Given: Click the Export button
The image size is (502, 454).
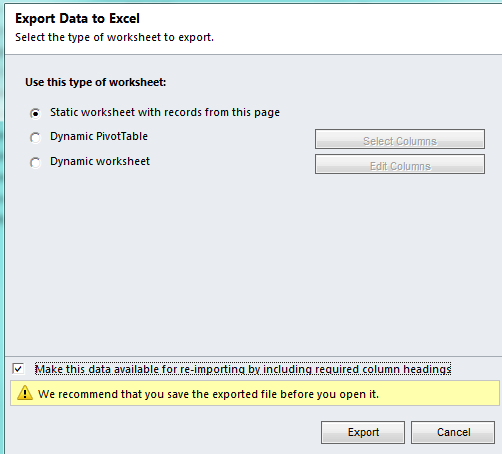Looking at the screenshot, I should tap(363, 432).
